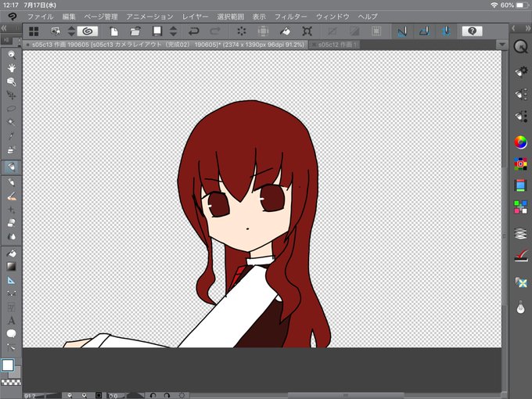Open the help question mark button
Screen dimensions: 532x399
click(472, 31)
